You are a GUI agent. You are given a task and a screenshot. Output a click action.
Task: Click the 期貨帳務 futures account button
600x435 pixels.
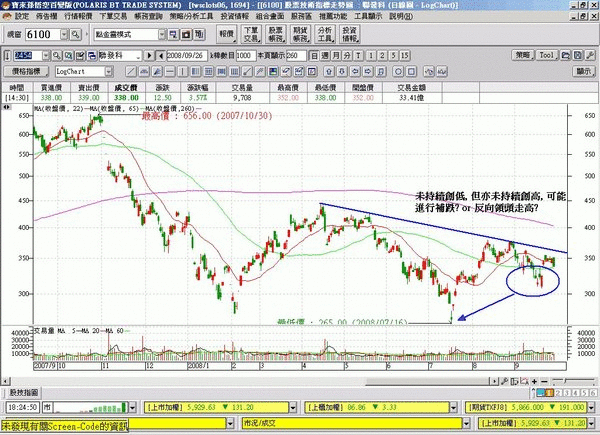(301, 34)
